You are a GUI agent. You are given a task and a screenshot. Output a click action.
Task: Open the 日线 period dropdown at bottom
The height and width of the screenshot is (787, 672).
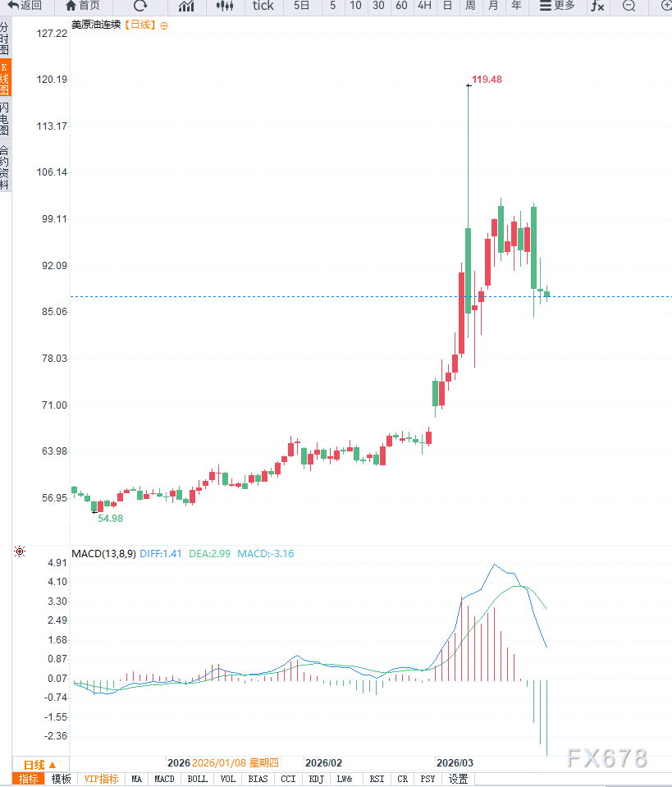tap(39, 764)
